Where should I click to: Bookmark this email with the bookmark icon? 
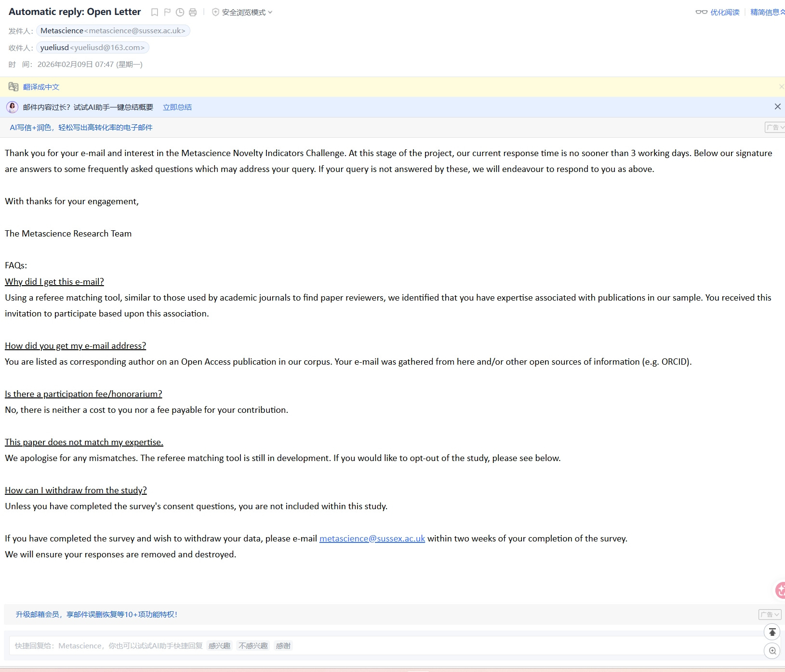tap(155, 13)
